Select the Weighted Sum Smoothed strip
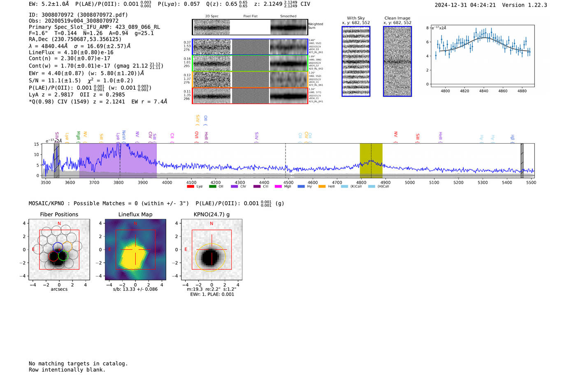 click(288, 27)
